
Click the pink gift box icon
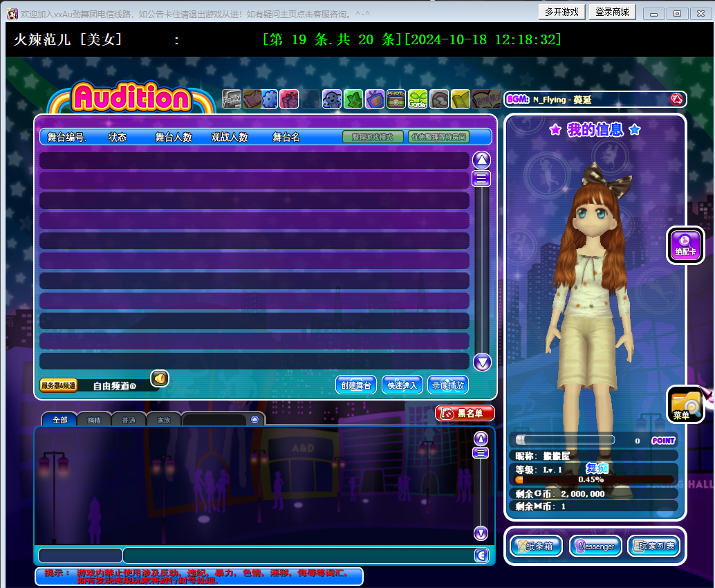(x=289, y=100)
